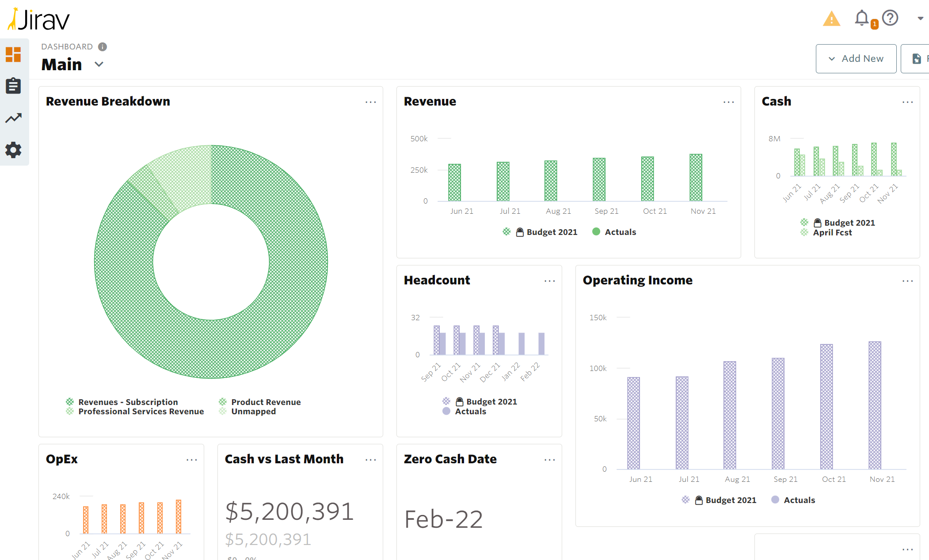Open the Dashboards panel in the sidebar
Screen dimensions: 929x560
pos(14,55)
